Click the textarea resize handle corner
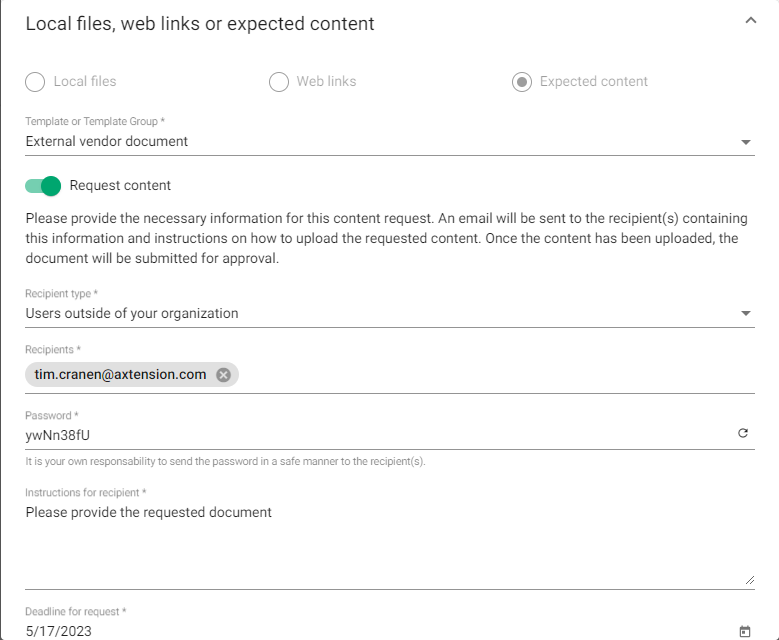779x640 pixels. click(x=750, y=579)
